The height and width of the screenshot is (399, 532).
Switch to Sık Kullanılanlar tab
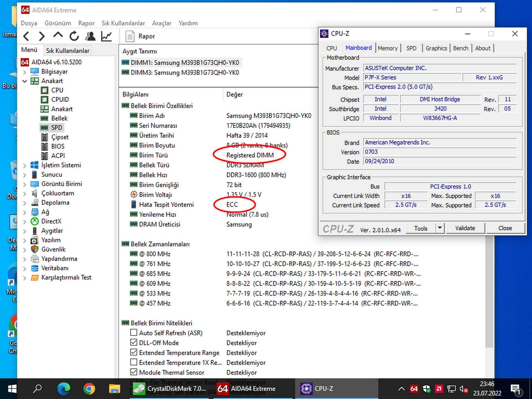pyautogui.click(x=68, y=51)
